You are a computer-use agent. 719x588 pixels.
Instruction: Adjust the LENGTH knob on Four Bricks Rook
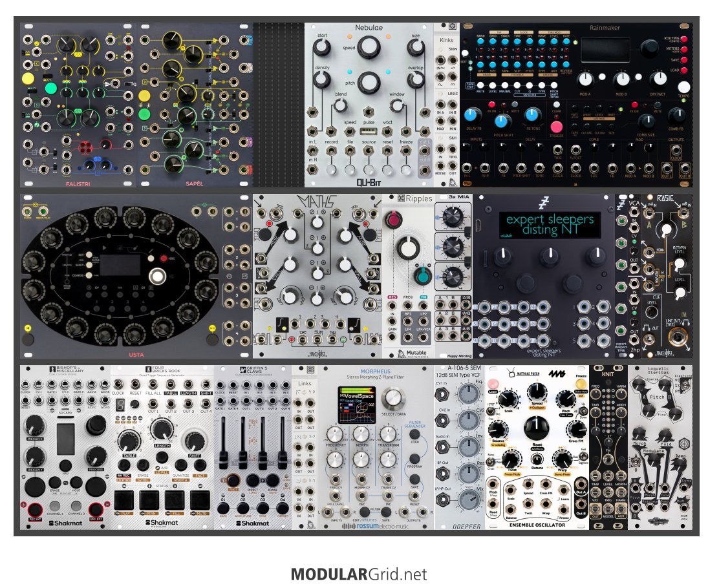[162, 430]
